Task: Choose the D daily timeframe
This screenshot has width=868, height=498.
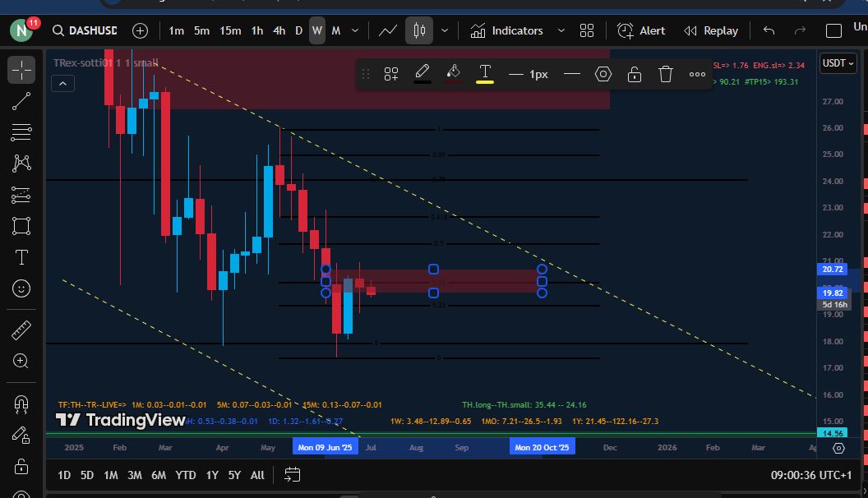Action: point(298,30)
